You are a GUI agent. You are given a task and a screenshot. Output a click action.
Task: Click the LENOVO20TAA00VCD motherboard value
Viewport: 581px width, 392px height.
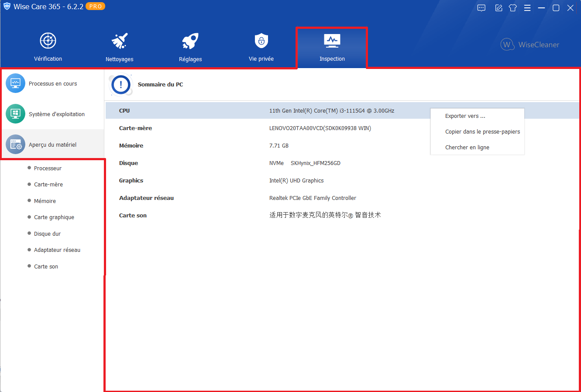[320, 128]
